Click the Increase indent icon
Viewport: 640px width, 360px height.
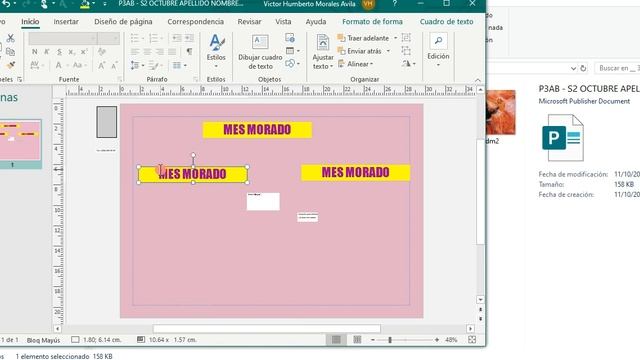(189, 38)
